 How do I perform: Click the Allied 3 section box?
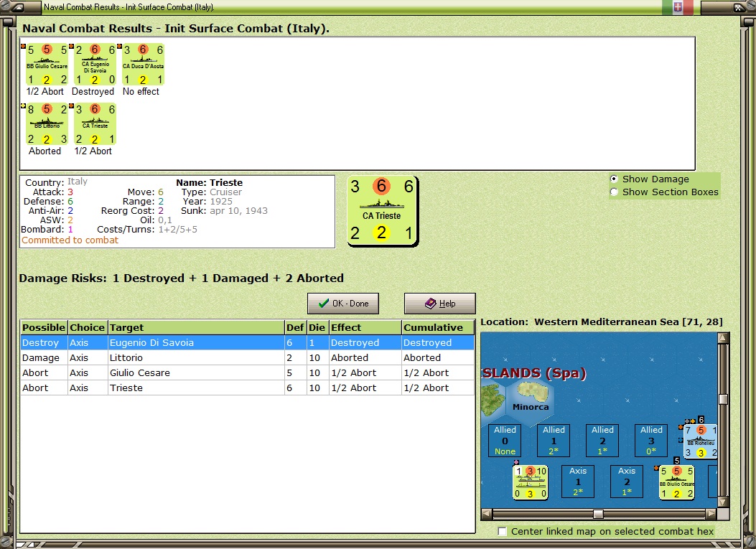651,441
